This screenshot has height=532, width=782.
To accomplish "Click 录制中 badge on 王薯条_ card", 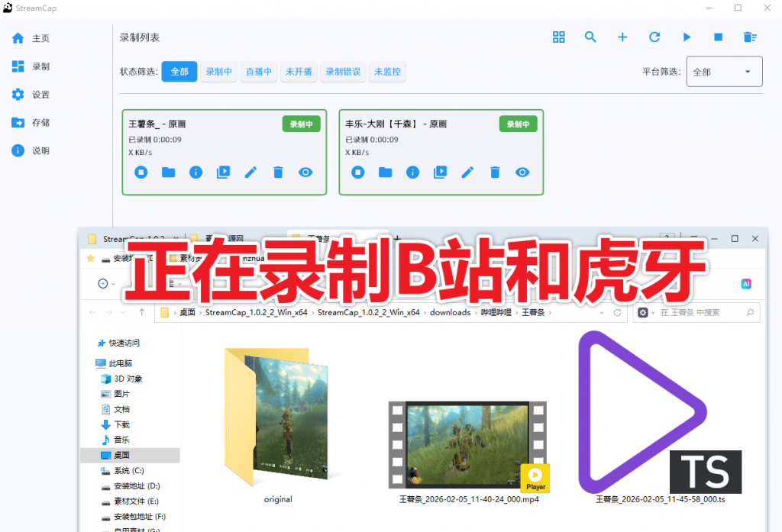I will (301, 124).
